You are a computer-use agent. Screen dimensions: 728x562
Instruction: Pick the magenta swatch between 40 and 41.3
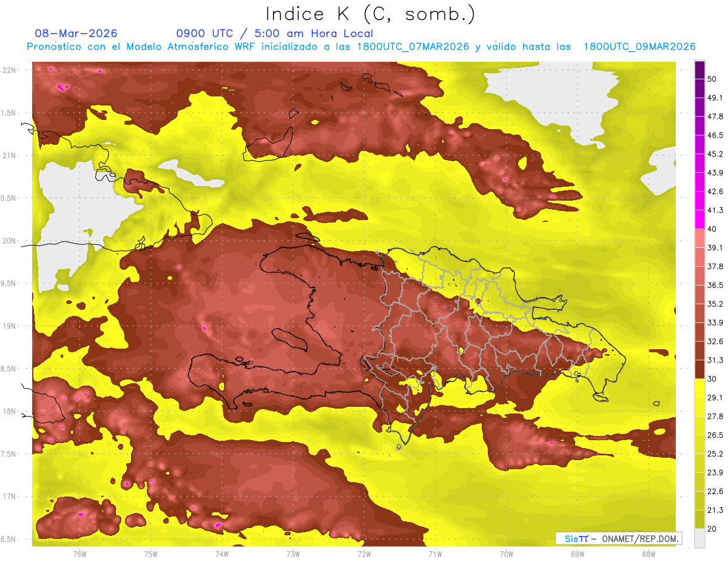click(x=699, y=220)
